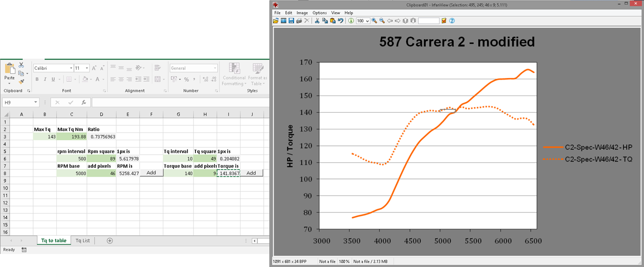Open IrfanView help question mark icon
The width and height of the screenshot is (644, 267).
452,21
